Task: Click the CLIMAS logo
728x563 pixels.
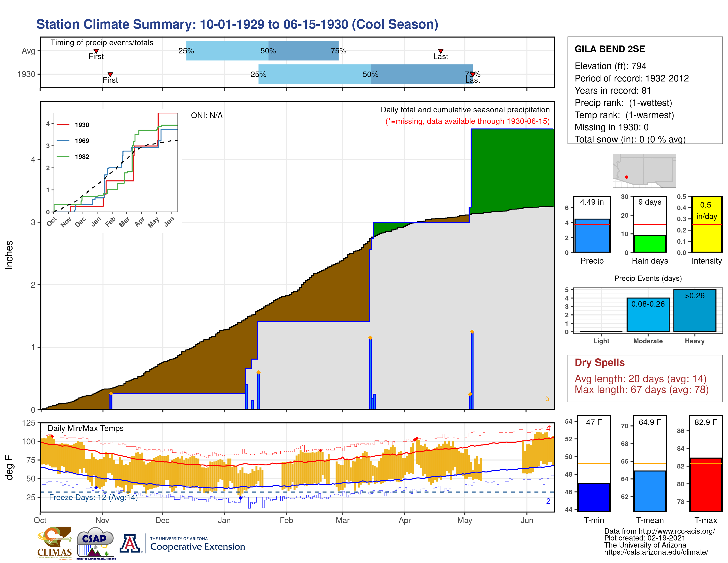Action: point(55,543)
